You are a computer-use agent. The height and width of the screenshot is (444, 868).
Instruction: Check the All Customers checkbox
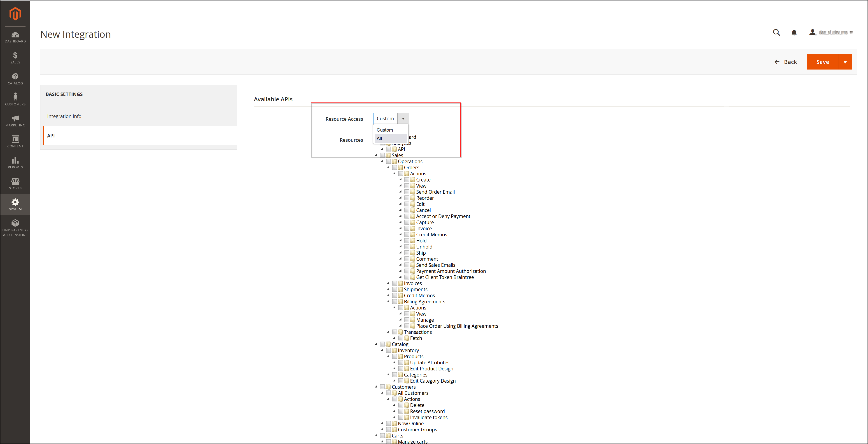click(389, 393)
